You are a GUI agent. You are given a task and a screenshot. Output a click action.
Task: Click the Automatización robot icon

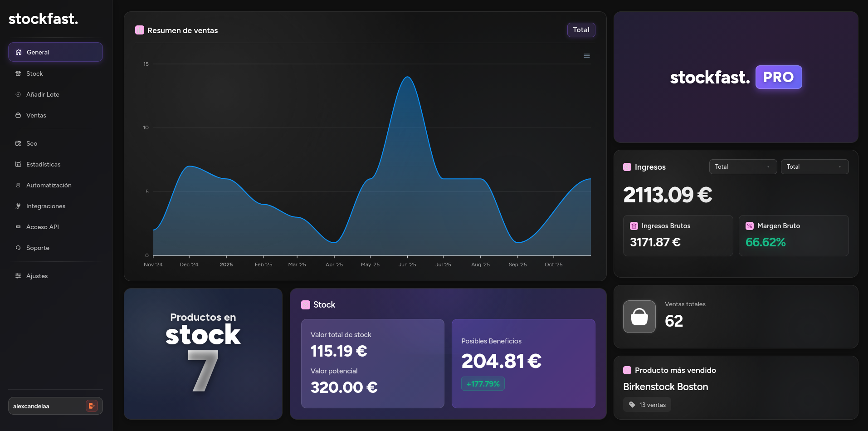coord(18,185)
